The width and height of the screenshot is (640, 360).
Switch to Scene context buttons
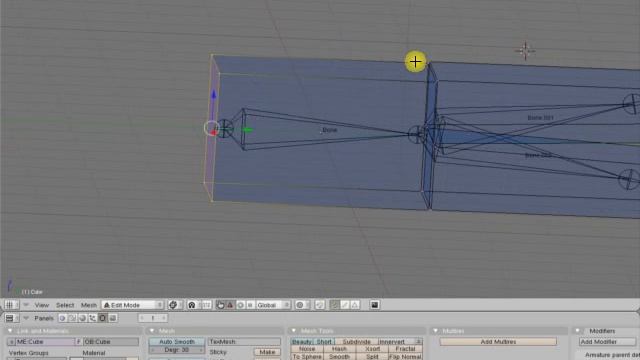pyautogui.click(x=113, y=318)
